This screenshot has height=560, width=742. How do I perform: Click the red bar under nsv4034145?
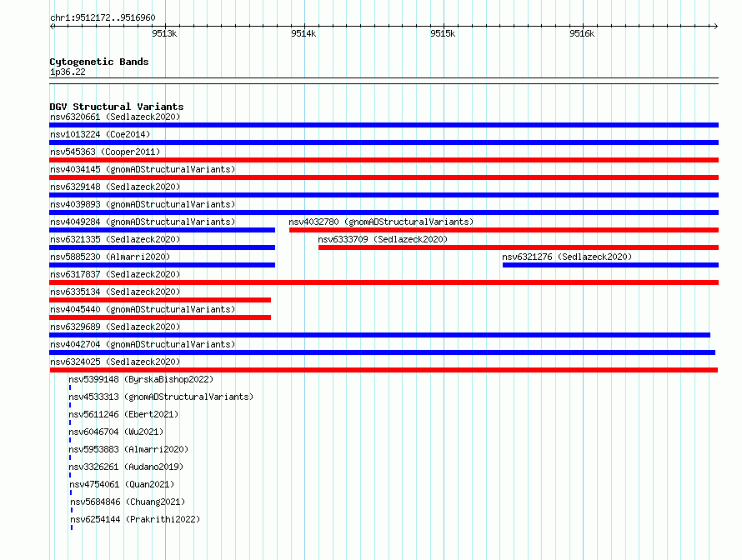pos(384,177)
